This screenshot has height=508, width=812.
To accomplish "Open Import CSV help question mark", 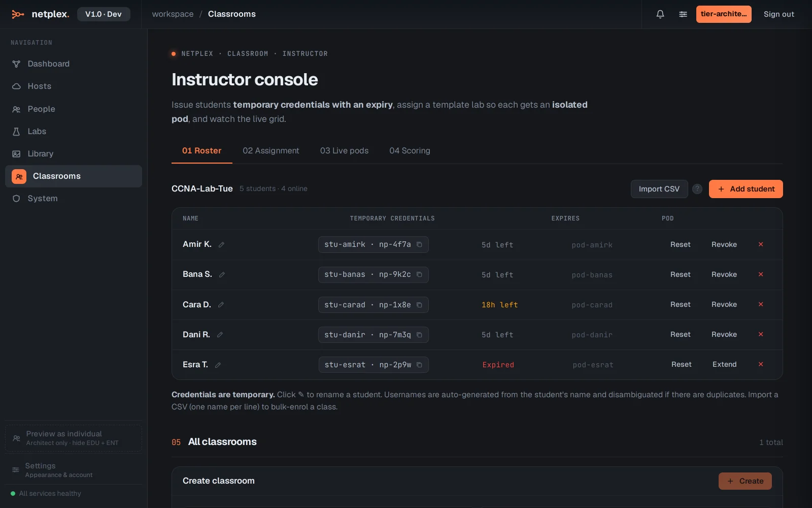I will pyautogui.click(x=697, y=189).
